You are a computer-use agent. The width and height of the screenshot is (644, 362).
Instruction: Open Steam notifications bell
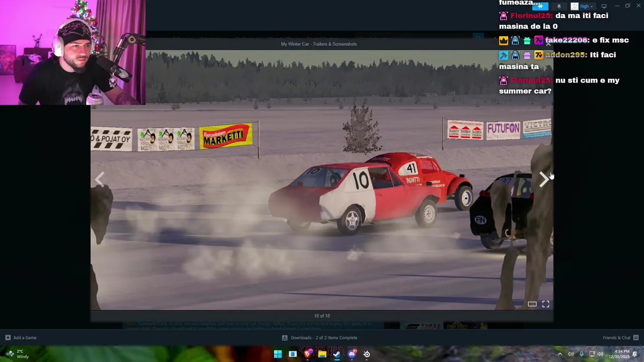point(559,6)
